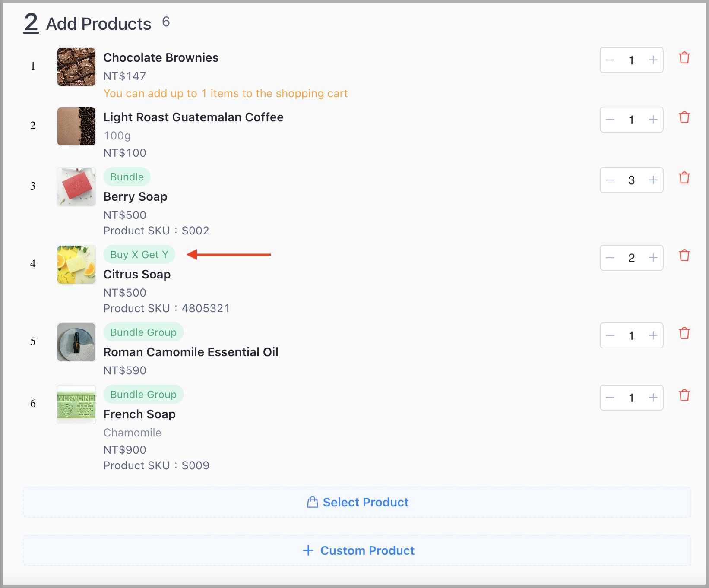Delete Chocolate Brownies with its trash icon

coord(684,58)
